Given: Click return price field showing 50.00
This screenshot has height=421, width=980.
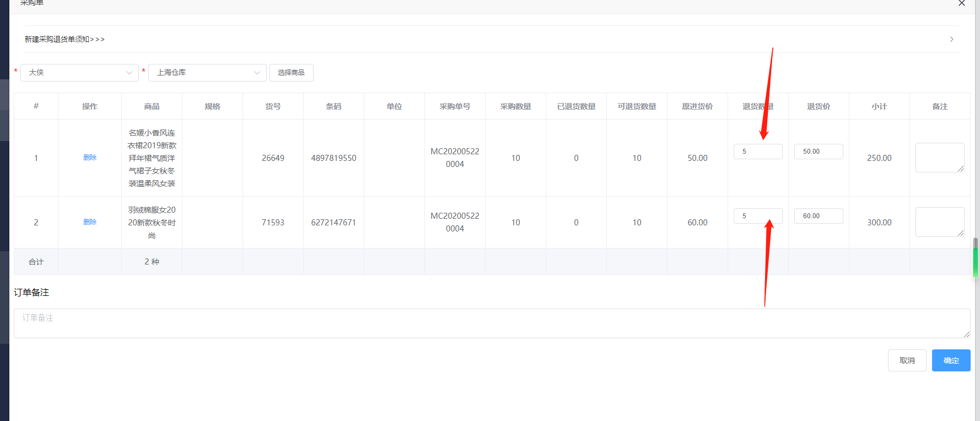Looking at the screenshot, I should 819,152.
